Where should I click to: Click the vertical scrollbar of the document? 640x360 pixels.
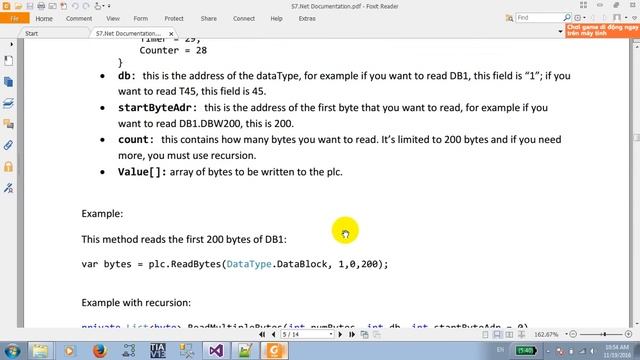click(x=636, y=183)
